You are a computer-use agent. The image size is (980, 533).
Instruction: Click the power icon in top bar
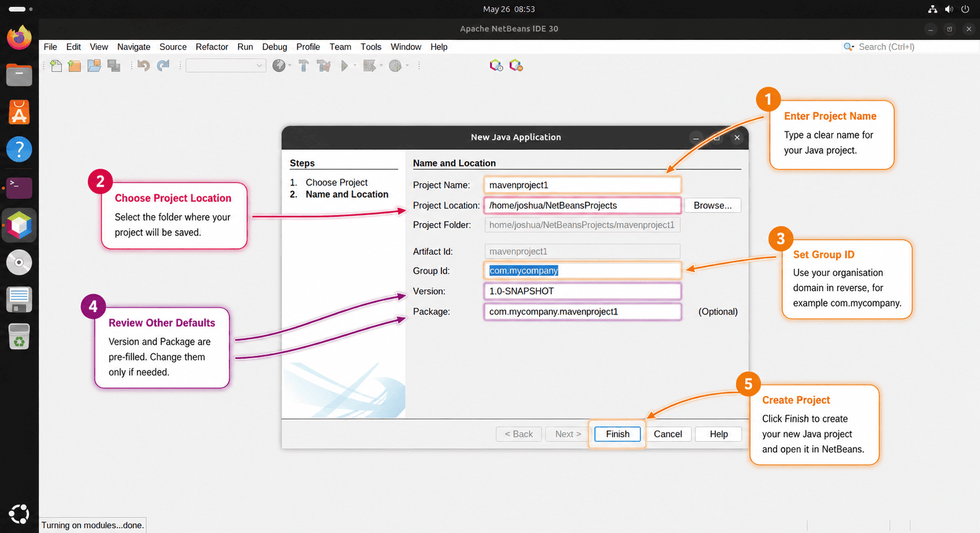pos(965,9)
